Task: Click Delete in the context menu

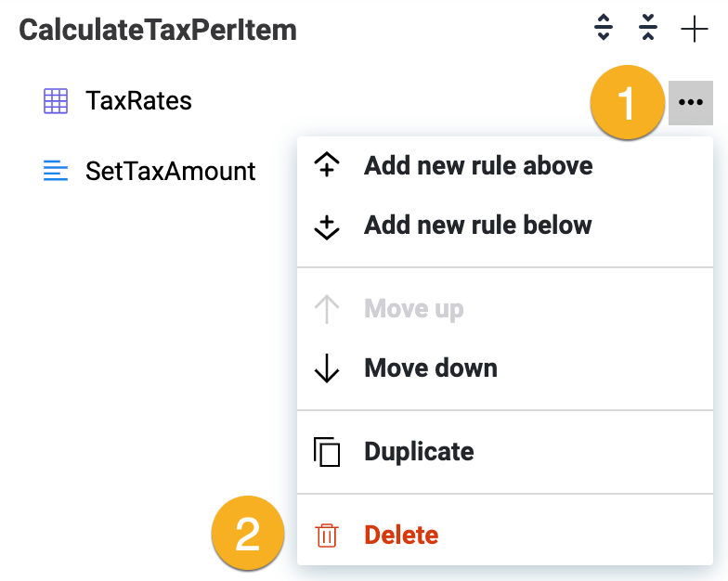Action: (x=401, y=535)
